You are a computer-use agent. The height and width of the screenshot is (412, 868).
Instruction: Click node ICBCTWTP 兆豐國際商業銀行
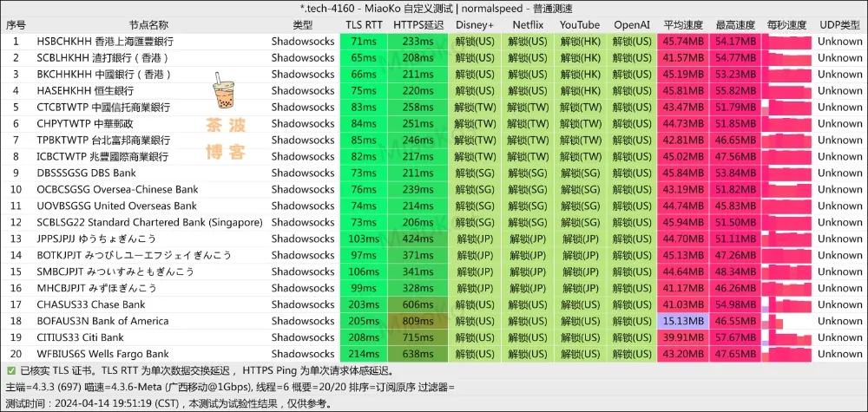(102, 156)
